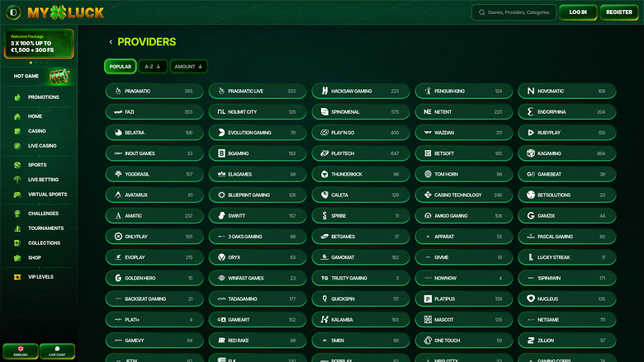
Task: Sort providers by A-Z
Action: click(154, 66)
